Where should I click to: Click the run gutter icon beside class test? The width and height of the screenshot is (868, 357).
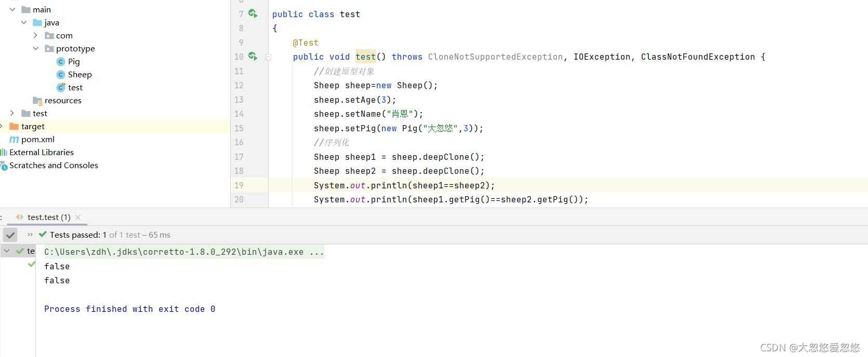[252, 13]
